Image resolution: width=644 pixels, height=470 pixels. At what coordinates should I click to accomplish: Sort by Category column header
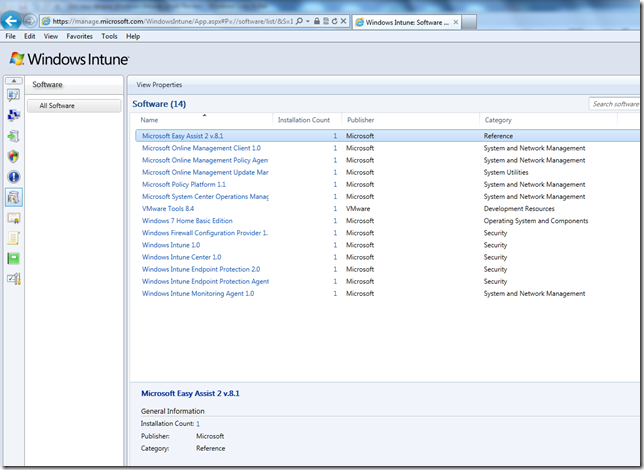point(498,120)
